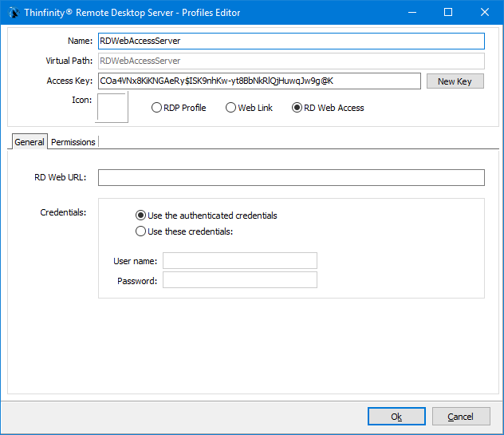The image size is (504, 435).
Task: Select the Web Link radio button
Action: tap(249, 108)
